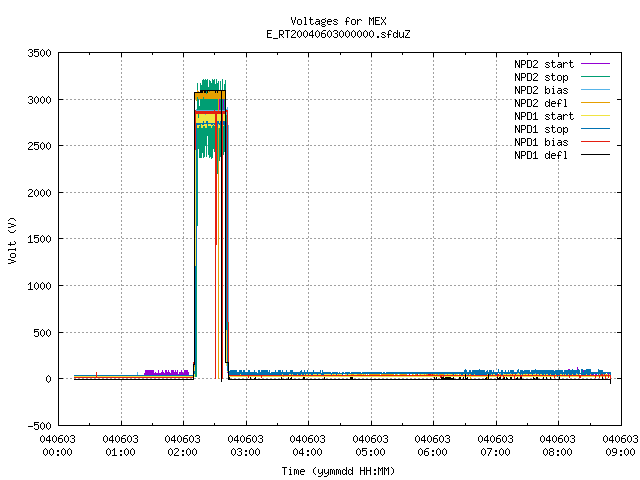
Task: Click the yellow NPD1 start legend line
Action: (x=595, y=116)
